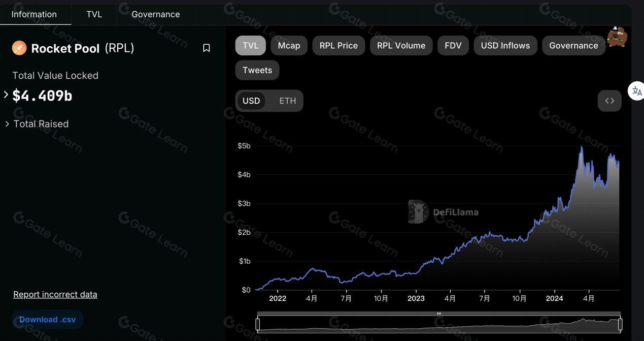Enable the Tweets chart option
Screen dimensions: 644x341
pos(257,70)
